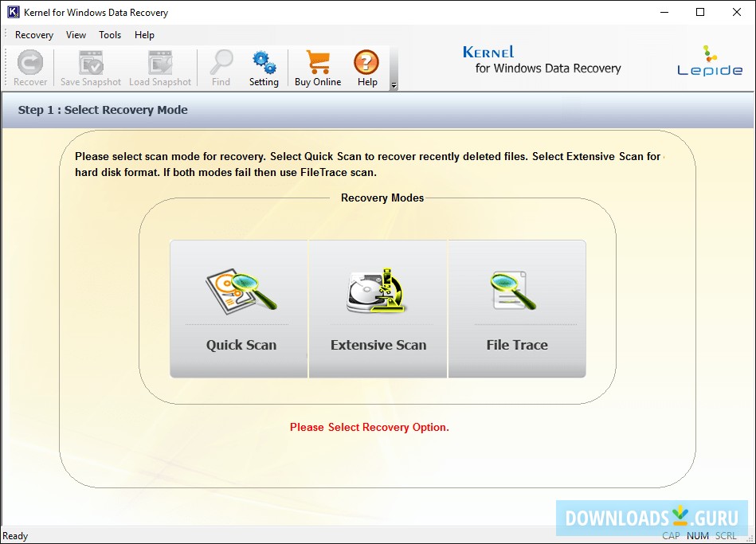Click the Buy Online shopping cart icon
This screenshot has height=544, width=756.
coord(318,68)
